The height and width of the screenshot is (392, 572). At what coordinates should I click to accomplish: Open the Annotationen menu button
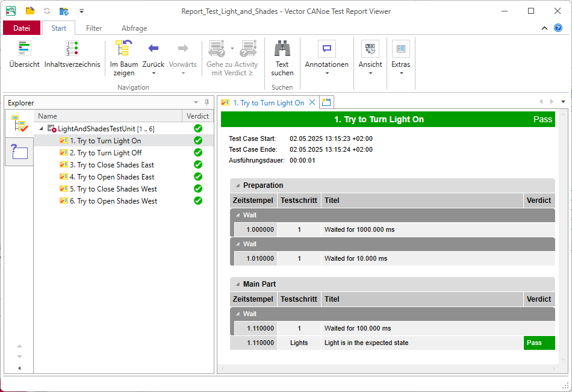coord(327,58)
